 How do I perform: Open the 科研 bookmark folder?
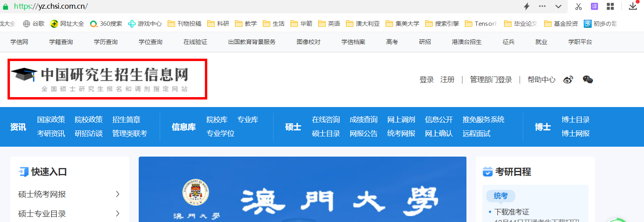218,24
